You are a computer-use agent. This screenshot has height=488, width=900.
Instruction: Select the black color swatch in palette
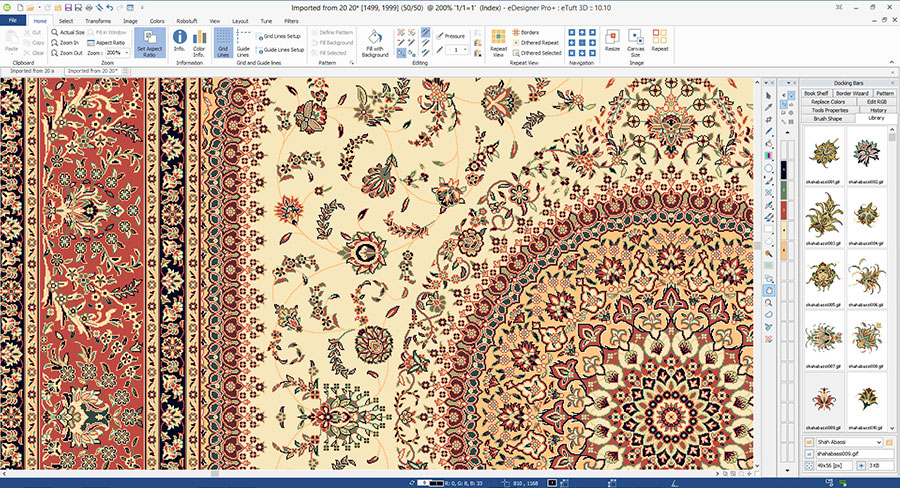(783, 169)
